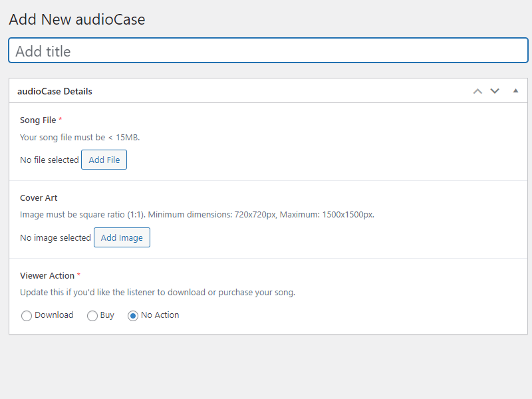
Task: Click the image square ratio hint text
Action: coord(197,215)
